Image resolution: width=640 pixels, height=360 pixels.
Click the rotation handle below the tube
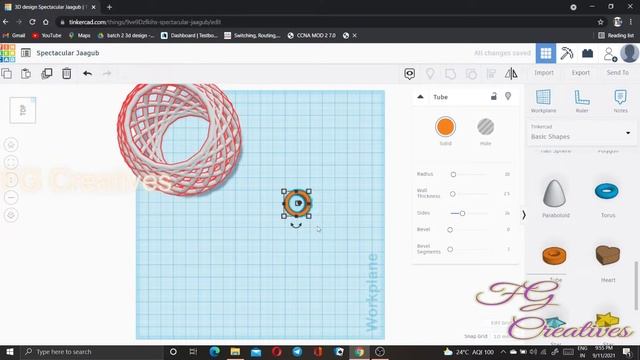(x=296, y=225)
